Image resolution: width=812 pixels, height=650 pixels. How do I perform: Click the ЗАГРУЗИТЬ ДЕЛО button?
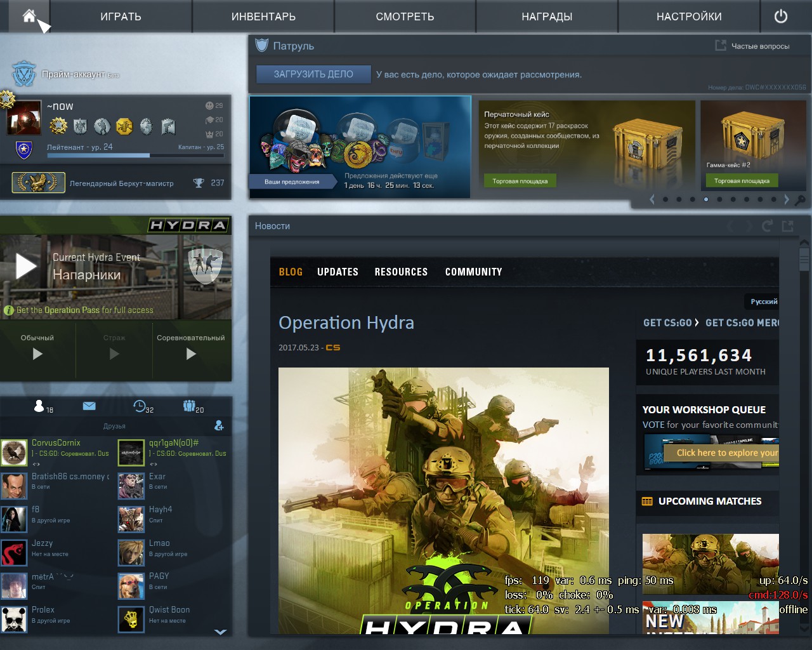313,74
